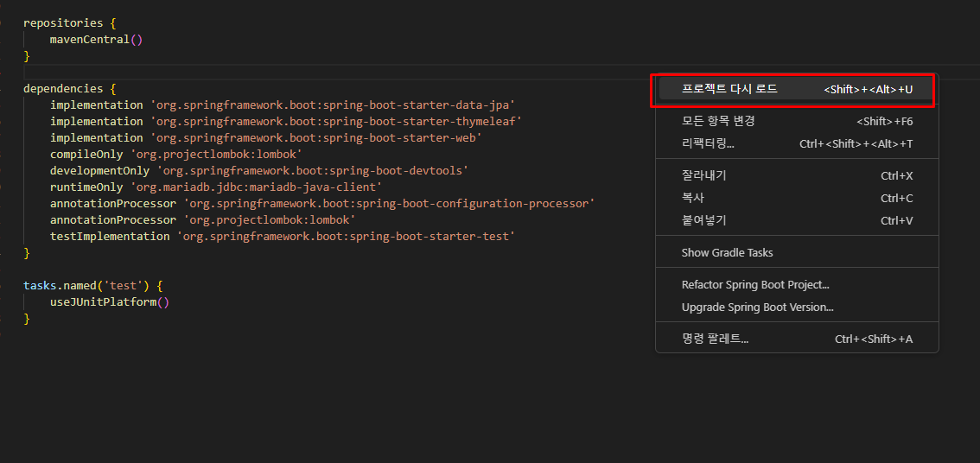Click 'spring-boot-starter-data-jpa' dependency string
This screenshot has height=463, width=980.
(333, 105)
